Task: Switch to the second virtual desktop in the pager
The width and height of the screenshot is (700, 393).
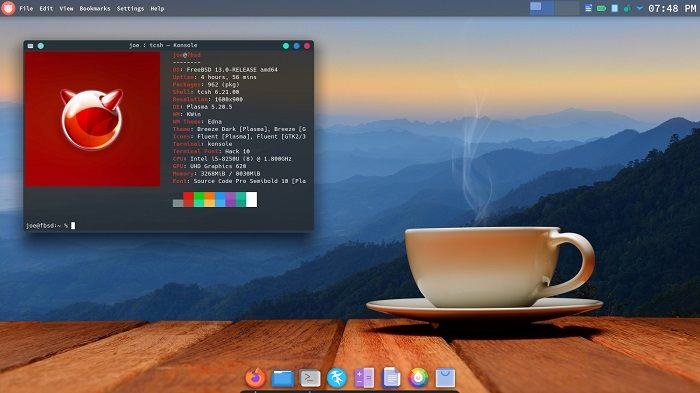Action: pos(567,8)
